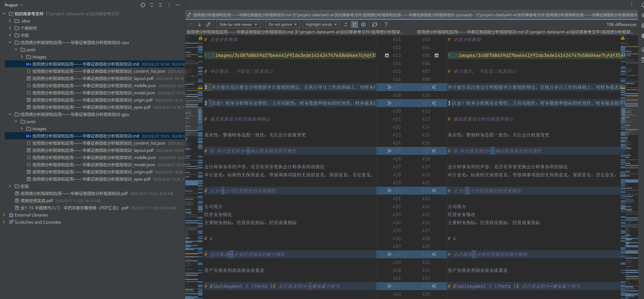
Task: Open the Highlight words dropdown
Action: [x=321, y=24]
